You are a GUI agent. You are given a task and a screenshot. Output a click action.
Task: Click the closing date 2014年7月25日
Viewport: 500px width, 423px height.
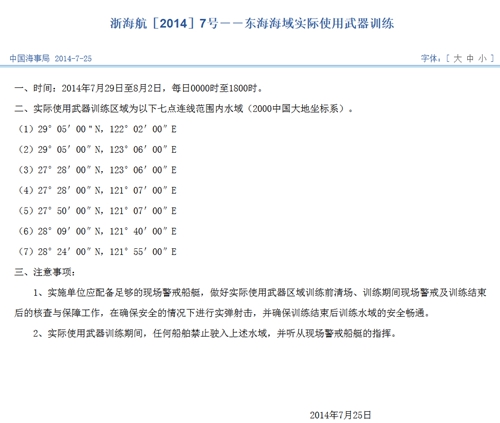tap(340, 415)
